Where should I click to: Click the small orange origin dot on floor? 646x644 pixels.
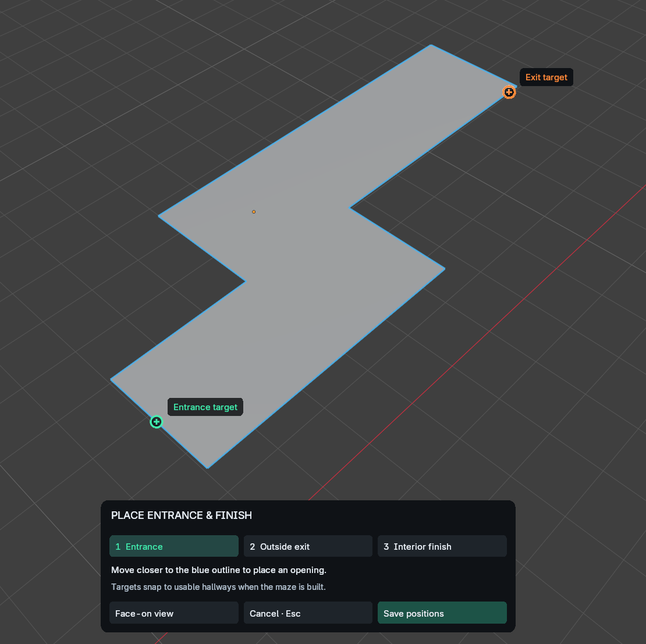pyautogui.click(x=254, y=212)
